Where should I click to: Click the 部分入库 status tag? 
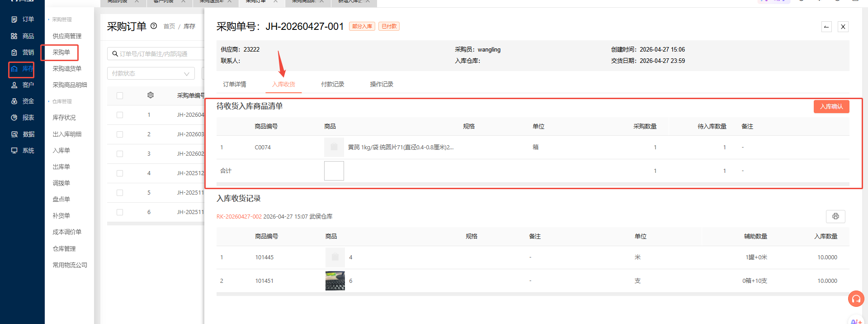click(362, 26)
